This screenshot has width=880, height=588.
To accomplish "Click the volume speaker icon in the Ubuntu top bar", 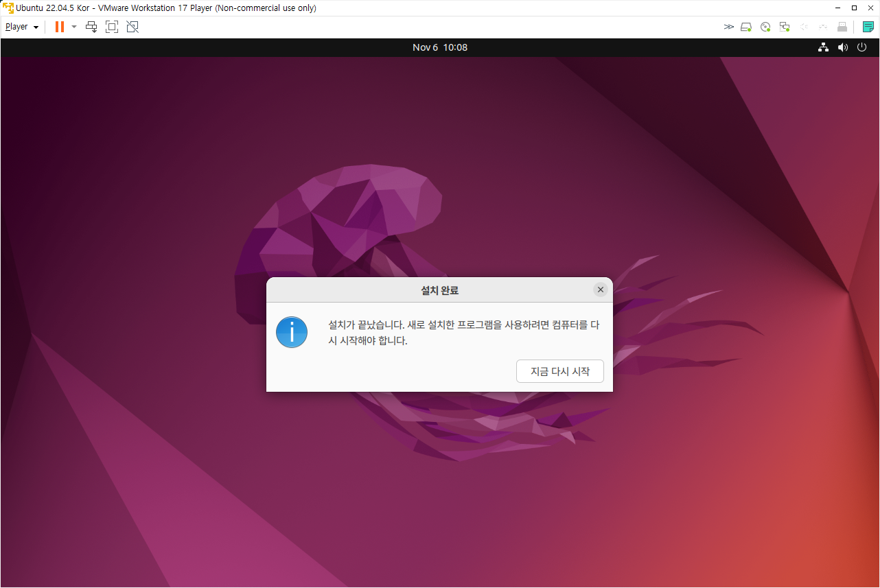I will tap(843, 47).
